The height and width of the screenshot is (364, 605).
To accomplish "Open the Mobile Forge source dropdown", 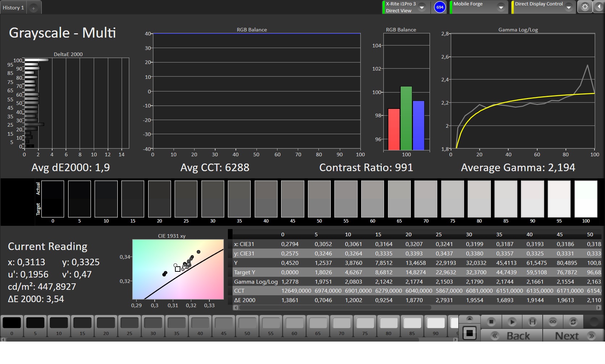I will (x=501, y=7).
